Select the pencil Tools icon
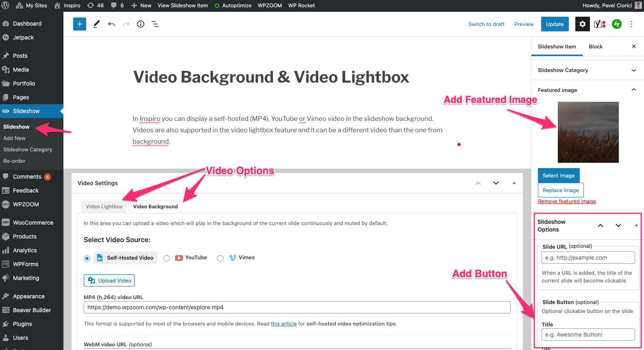The width and height of the screenshot is (644, 350). tap(96, 24)
